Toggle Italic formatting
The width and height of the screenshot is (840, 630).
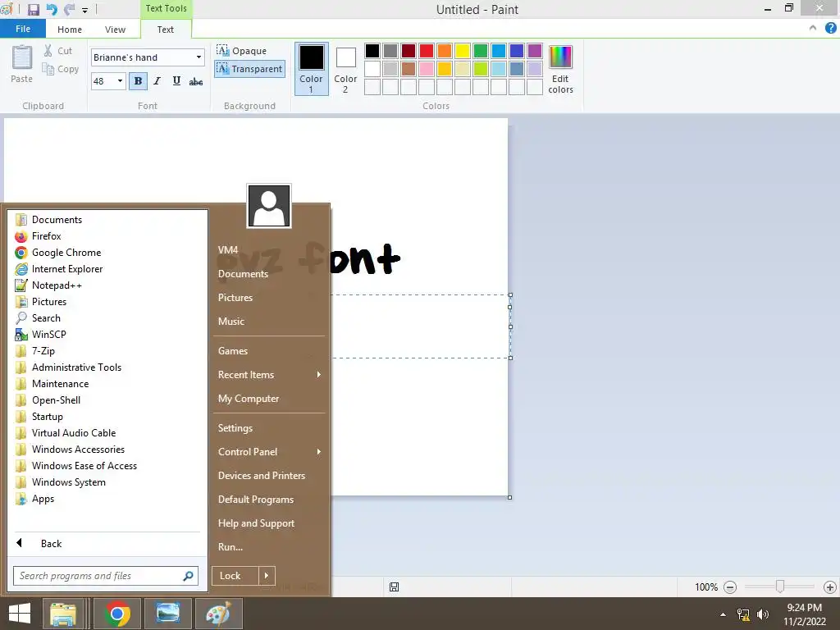tap(157, 81)
